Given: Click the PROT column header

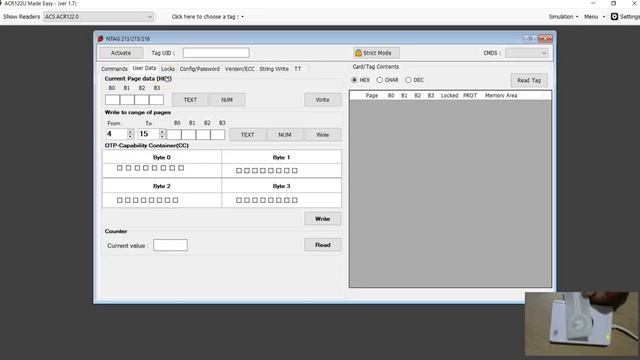Looking at the screenshot, I should tap(470, 96).
